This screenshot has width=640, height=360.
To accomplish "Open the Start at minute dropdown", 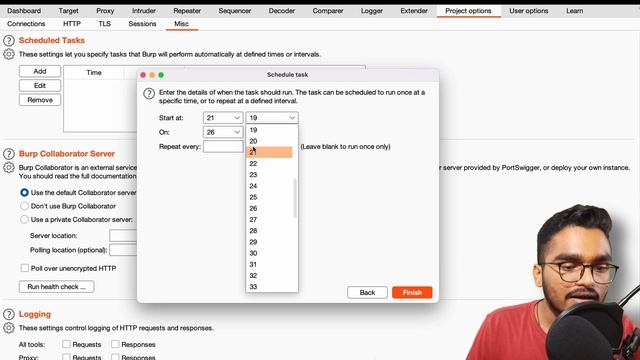I will 272,118.
